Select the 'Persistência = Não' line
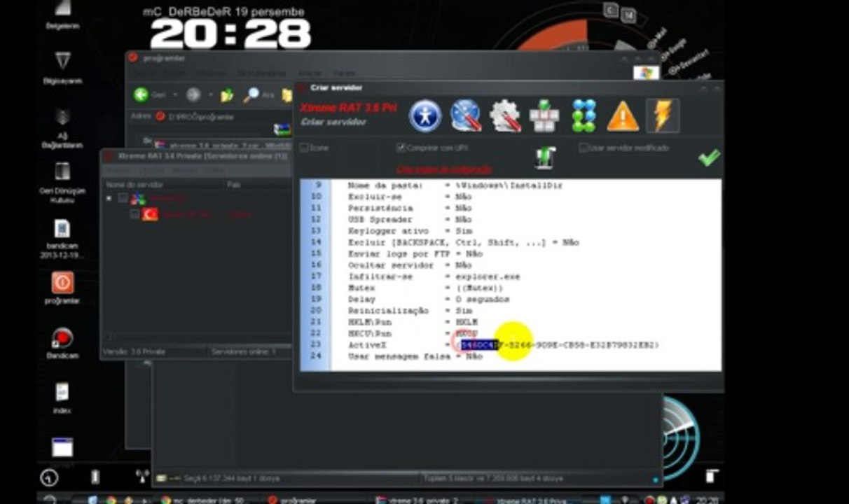 (410, 208)
